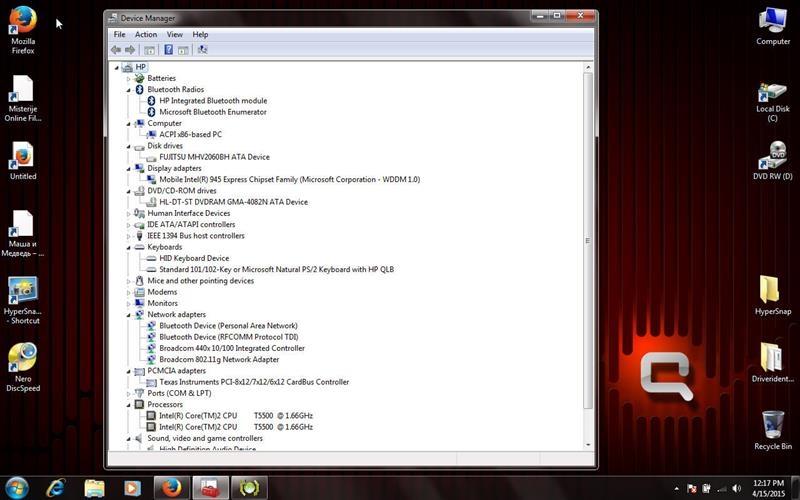The height and width of the screenshot is (500, 800).
Task: Open the File menu
Action: [119, 34]
